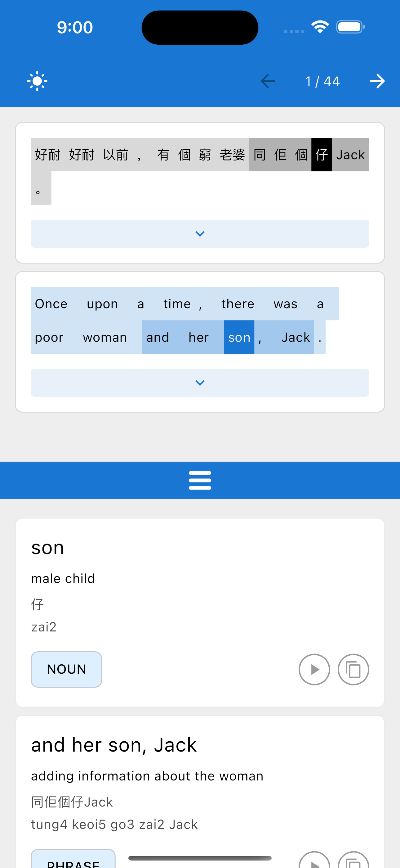Select the word woman in English sentence
This screenshot has height=868, width=400.
[105, 337]
